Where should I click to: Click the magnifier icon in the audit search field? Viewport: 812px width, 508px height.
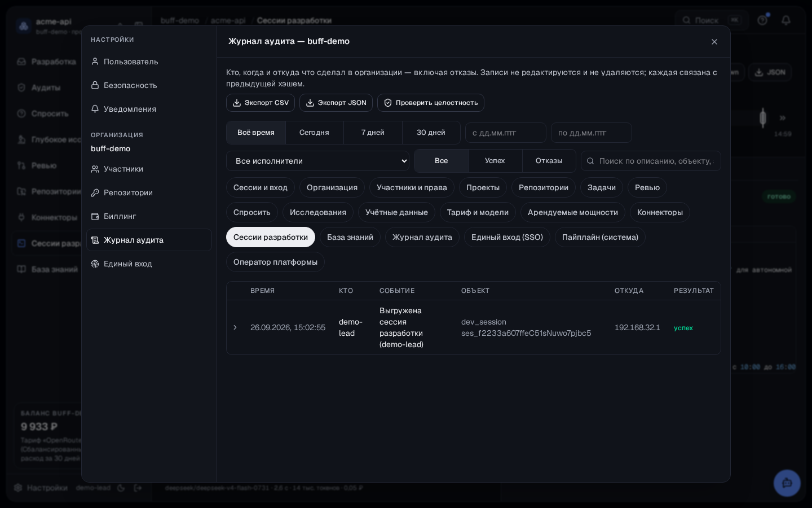[x=590, y=161]
